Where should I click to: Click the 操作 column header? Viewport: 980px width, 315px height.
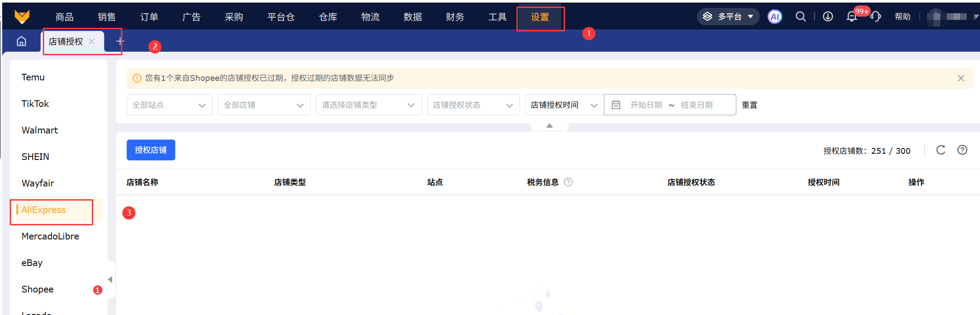(x=916, y=182)
